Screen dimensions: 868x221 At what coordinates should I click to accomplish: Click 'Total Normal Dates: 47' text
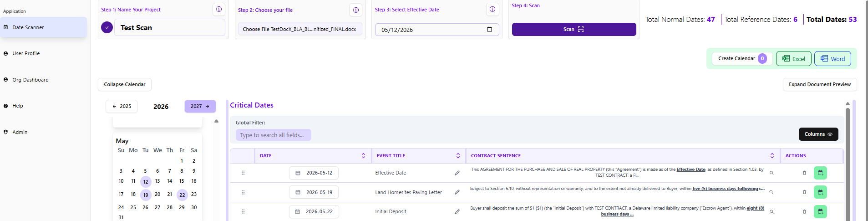pyautogui.click(x=680, y=20)
